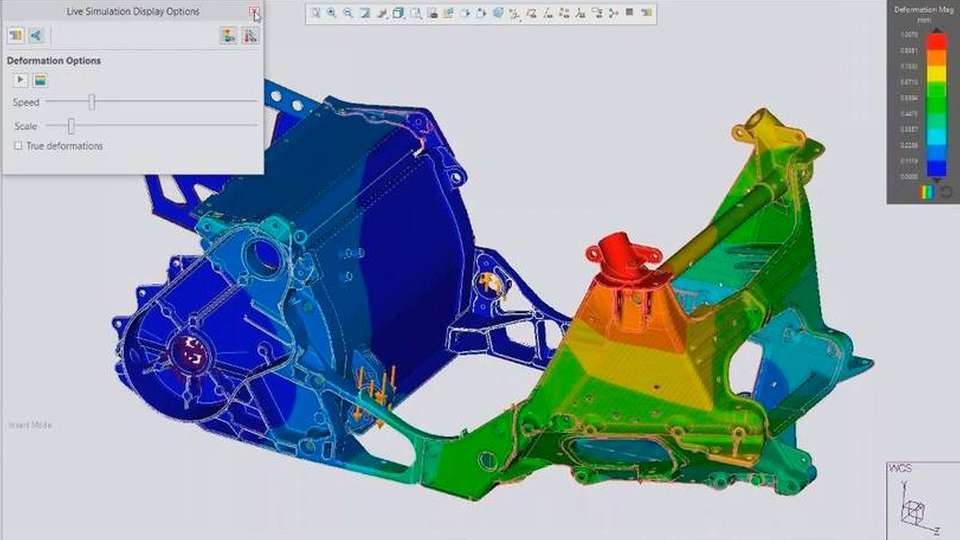
Task: Click the Deformation Options section header
Action: (x=54, y=61)
